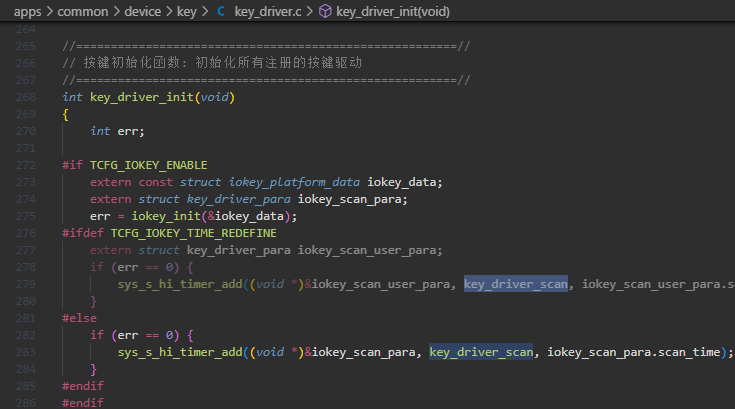The image size is (735, 409).
Task: Click iokey_scan_para.scan_time on line 283
Action: (x=634, y=352)
